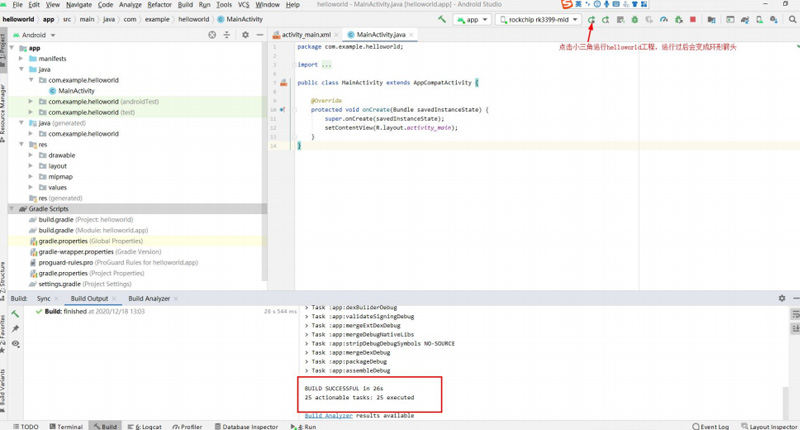Expand the values folder
This screenshot has width=800, height=430.
[x=31, y=187]
